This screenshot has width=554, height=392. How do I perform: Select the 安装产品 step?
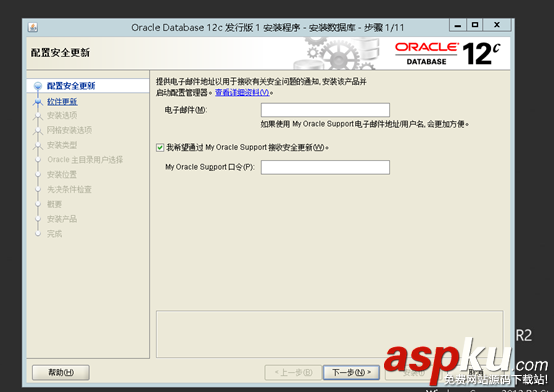pyautogui.click(x=62, y=219)
